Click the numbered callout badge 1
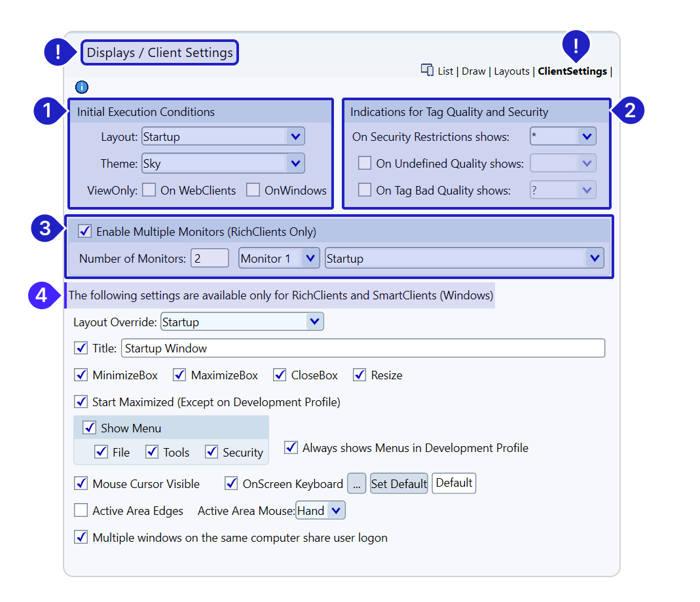The width and height of the screenshot is (700, 602). [47, 111]
